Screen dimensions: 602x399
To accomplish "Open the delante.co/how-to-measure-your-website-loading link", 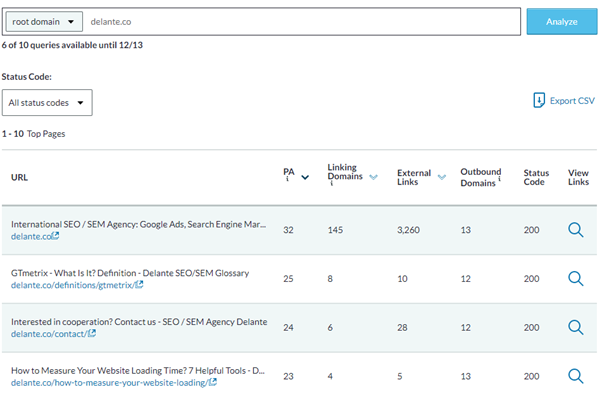I will point(110,382).
